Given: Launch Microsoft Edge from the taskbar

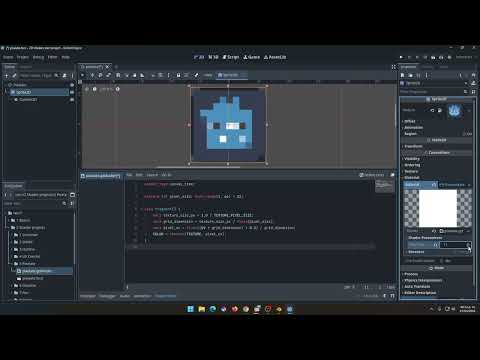Looking at the screenshot, I should (213, 309).
